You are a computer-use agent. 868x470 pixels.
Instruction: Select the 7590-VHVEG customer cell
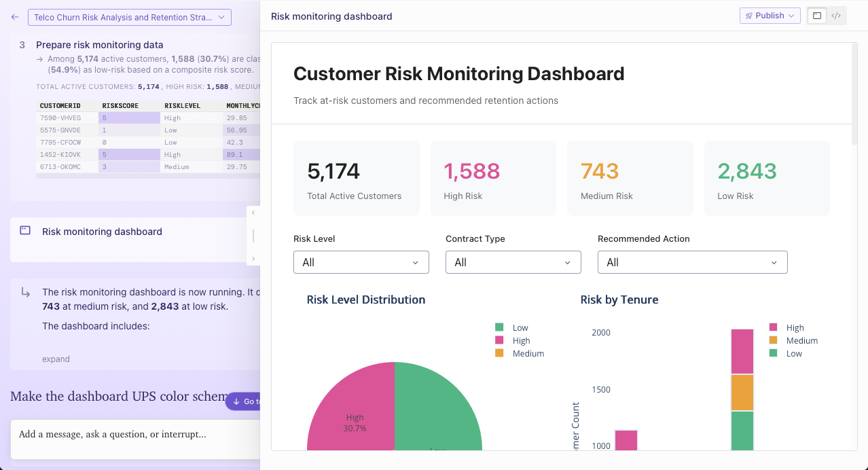coord(67,118)
